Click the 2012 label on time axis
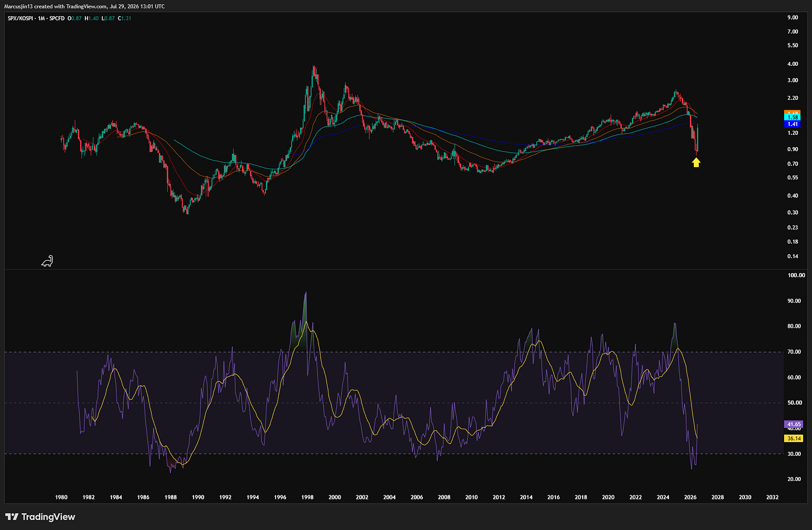The height and width of the screenshot is (530, 812). (x=499, y=498)
